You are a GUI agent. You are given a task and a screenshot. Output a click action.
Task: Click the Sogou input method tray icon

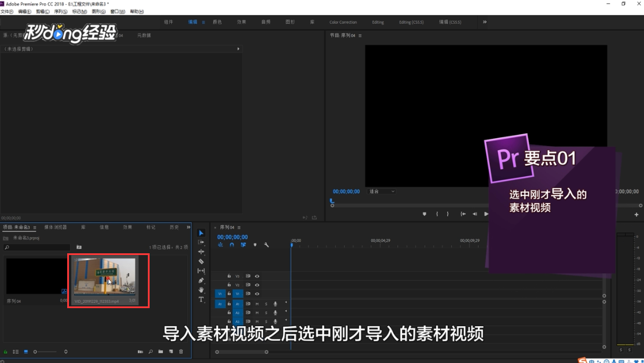pyautogui.click(x=582, y=361)
